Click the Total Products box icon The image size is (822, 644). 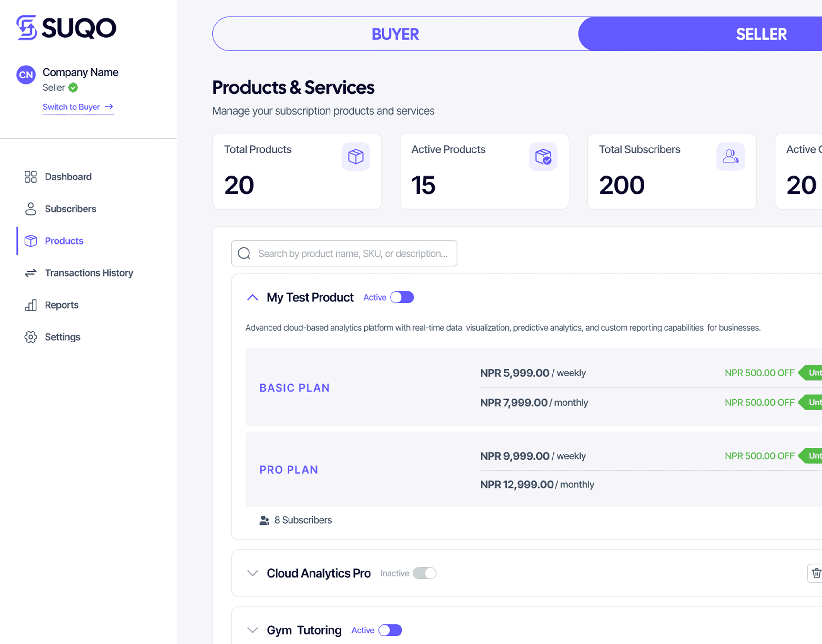[x=355, y=157]
